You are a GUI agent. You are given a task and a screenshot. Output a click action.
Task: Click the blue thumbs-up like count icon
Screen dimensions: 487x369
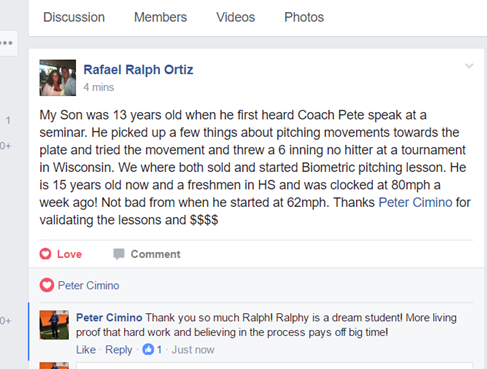click(x=148, y=349)
